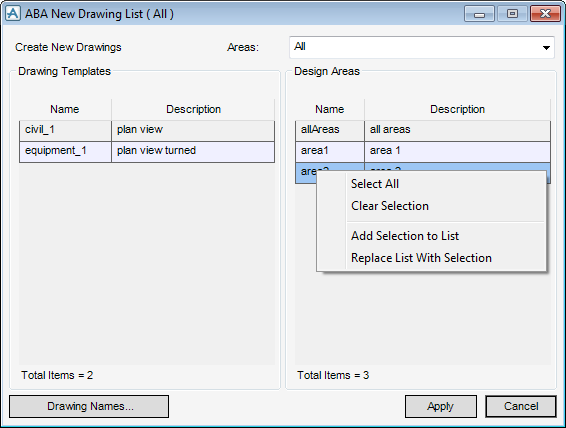Click the Areas combo box showing All
Viewport: 566px width, 428px height.
click(422, 47)
